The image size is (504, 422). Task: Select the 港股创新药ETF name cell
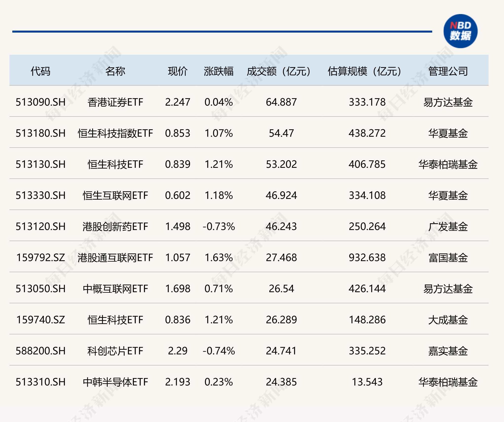tap(115, 227)
